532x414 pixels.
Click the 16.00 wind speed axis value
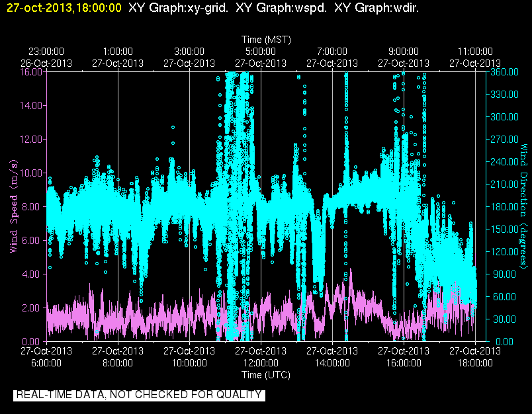pos(30,72)
